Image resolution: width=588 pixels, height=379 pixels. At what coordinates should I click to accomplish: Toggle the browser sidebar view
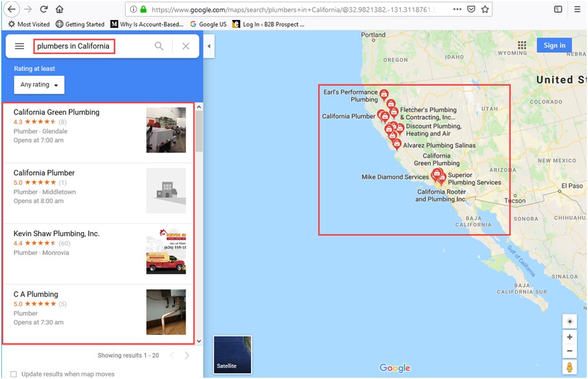558,9
